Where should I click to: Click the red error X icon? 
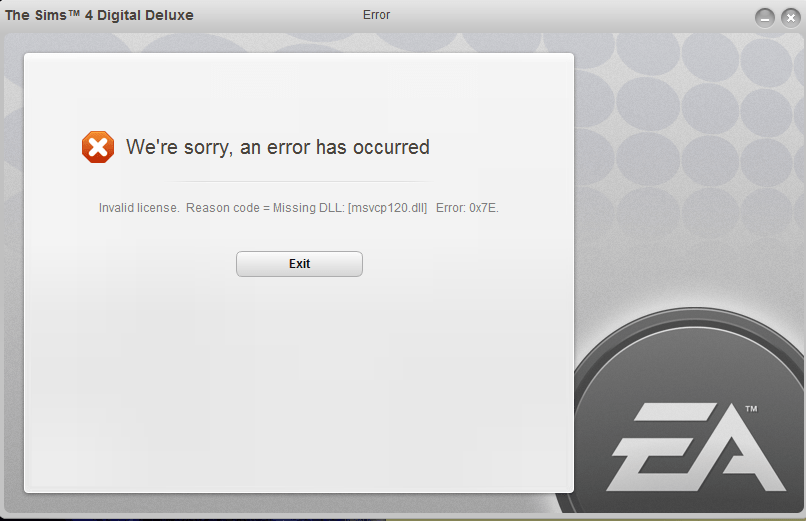pos(98,147)
